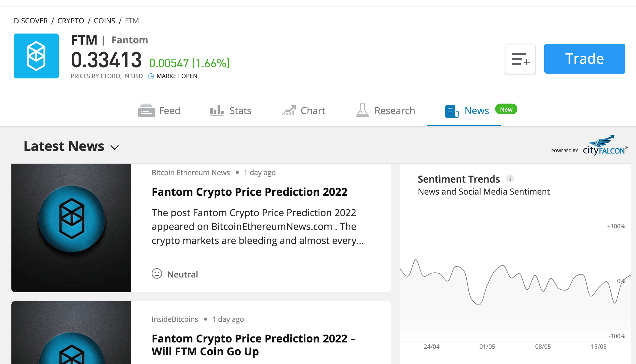
Task: Click the Feed tab icon
Action: 146,110
